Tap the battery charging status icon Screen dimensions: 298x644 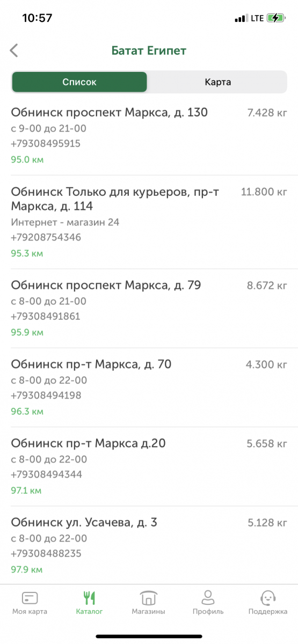coord(277,18)
